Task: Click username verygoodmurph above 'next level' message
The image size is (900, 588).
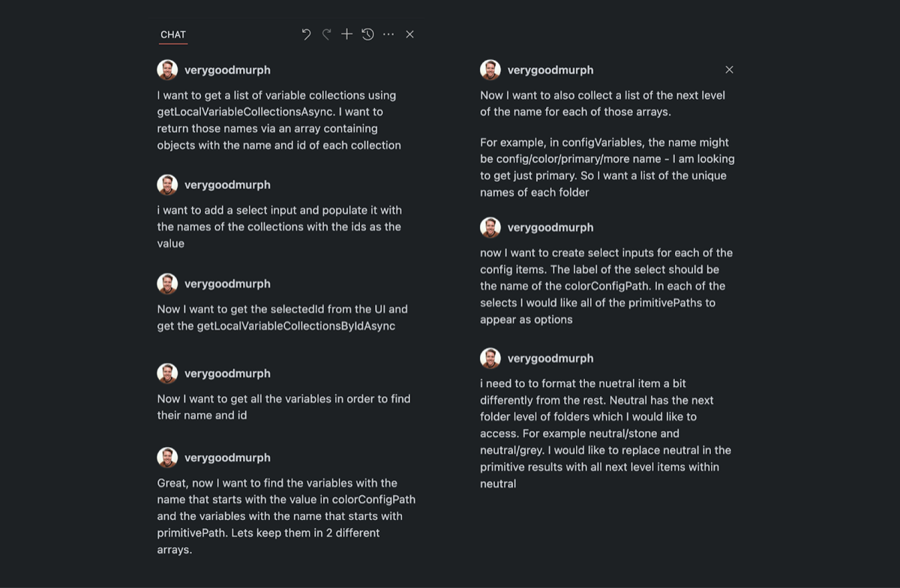Action: (x=550, y=70)
